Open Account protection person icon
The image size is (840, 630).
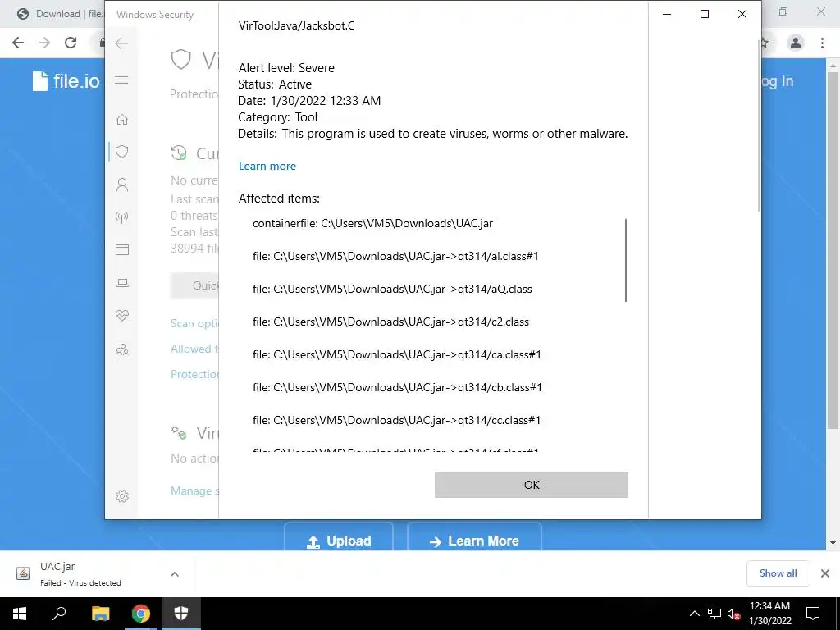[122, 185]
